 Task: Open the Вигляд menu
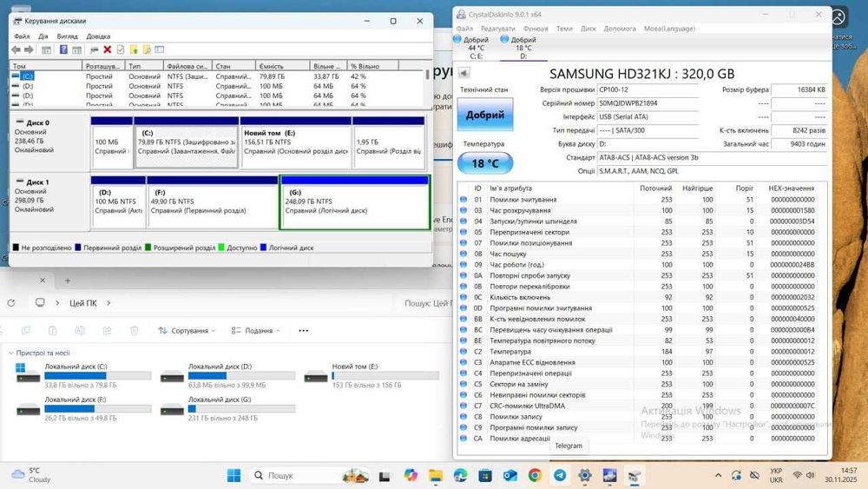coord(67,36)
